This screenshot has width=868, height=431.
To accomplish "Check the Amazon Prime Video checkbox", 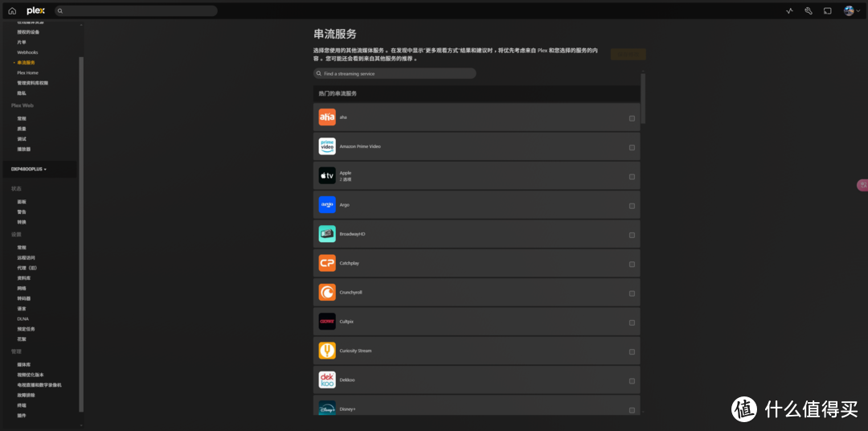I will 632,147.
